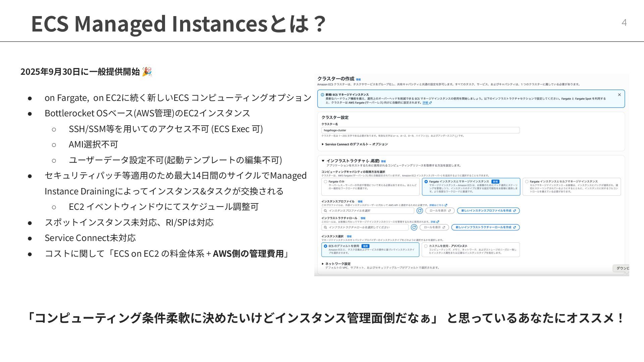Collapse the インフラストラクチャ section

[323, 161]
